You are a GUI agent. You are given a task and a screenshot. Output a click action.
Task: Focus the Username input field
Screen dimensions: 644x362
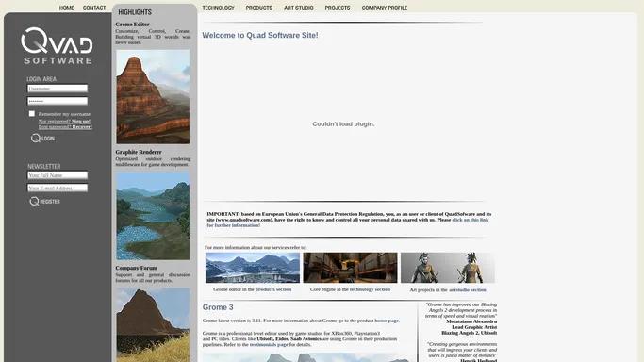tap(58, 89)
